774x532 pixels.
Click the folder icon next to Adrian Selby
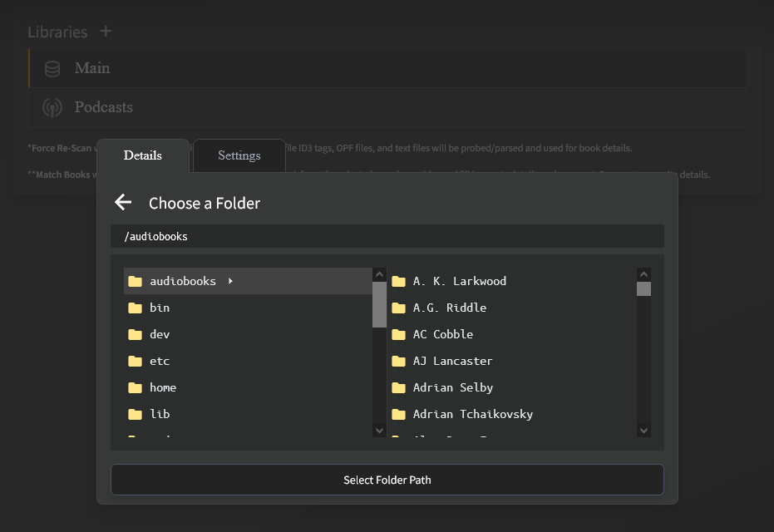(x=398, y=387)
